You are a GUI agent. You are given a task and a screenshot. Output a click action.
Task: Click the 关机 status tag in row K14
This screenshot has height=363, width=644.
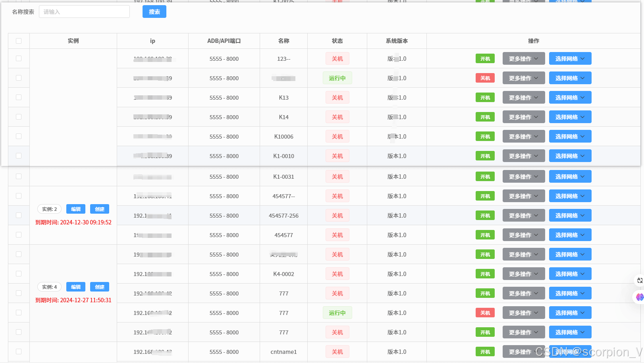click(337, 117)
